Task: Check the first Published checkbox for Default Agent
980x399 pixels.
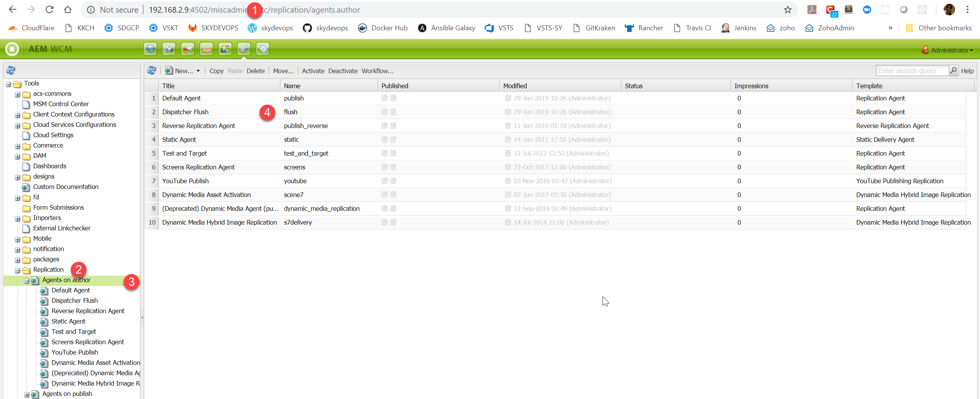Action: pos(384,98)
